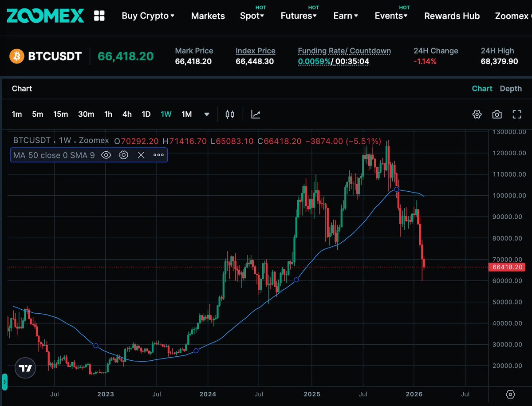Image resolution: width=532 pixels, height=406 pixels.
Task: Click the 66,448.30 index price value
Action: click(255, 61)
